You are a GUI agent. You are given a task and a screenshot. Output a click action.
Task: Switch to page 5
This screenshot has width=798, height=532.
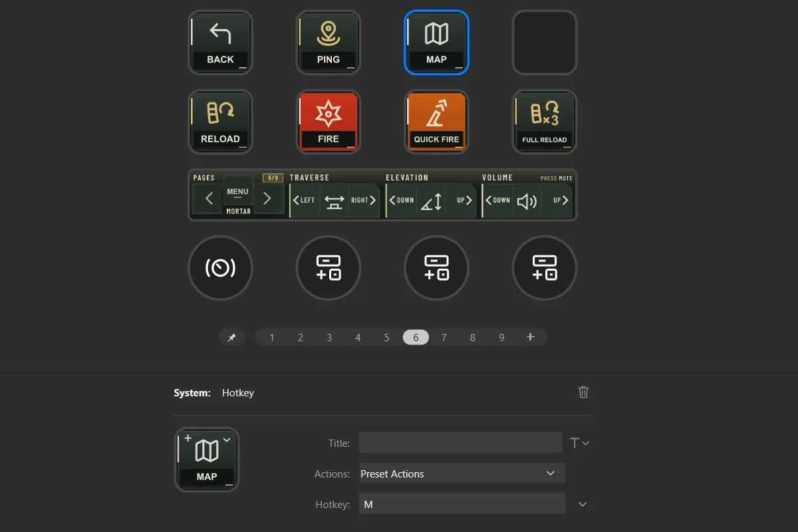pos(386,338)
